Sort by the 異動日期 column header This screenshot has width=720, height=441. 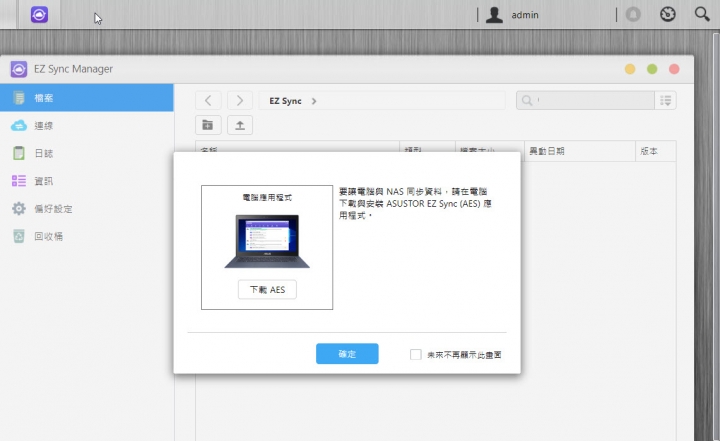579,151
